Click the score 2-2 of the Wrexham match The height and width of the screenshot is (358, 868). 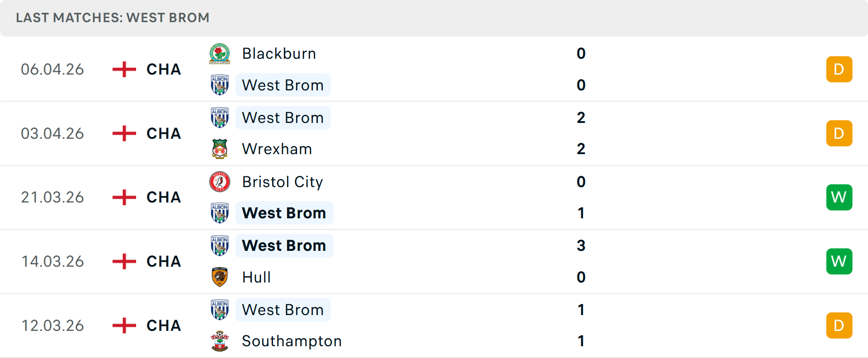(x=581, y=133)
